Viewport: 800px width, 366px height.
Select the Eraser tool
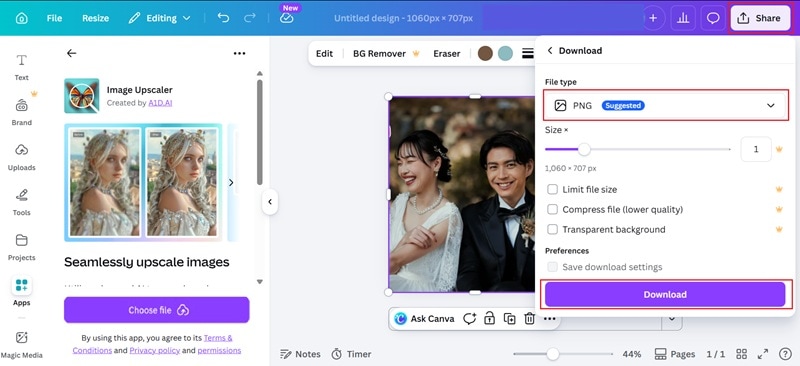tap(446, 54)
